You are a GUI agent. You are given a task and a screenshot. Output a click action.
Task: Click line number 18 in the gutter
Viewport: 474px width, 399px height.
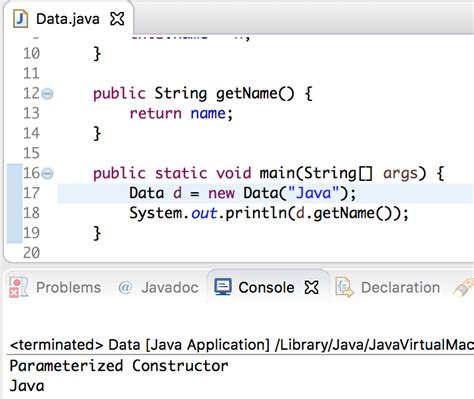click(31, 213)
